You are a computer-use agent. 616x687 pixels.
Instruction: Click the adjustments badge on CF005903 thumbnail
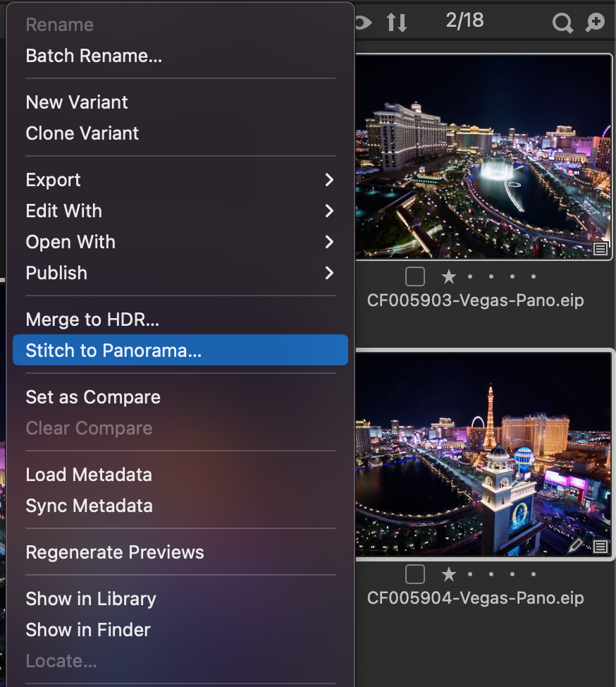(600, 249)
